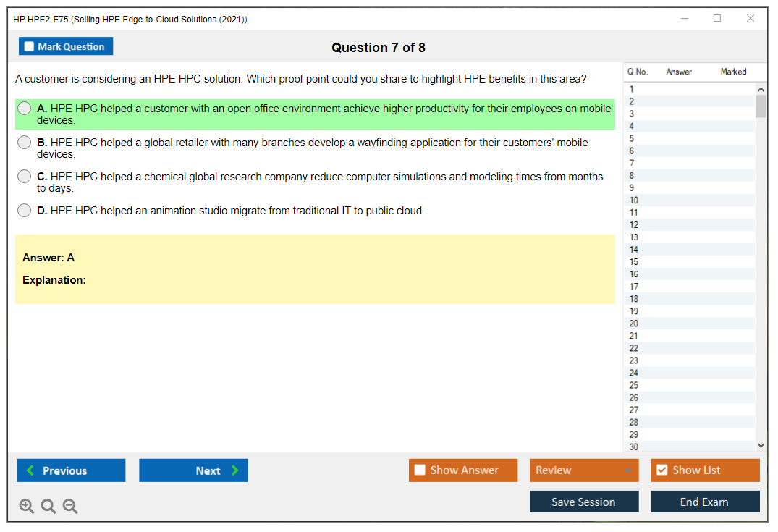Image resolution: width=778 pixels, height=532 pixels.
Task: Jump to question 12 in the list
Action: click(634, 225)
